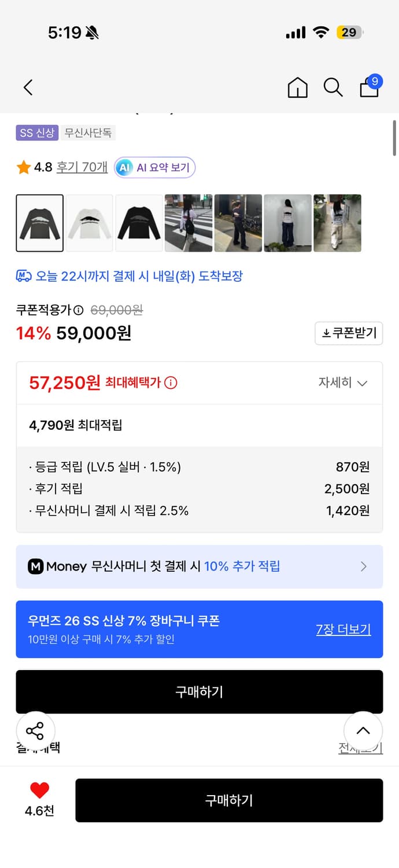The height and width of the screenshot is (868, 399).
Task: Open the shopping cart showing 9 items
Action: point(369,89)
